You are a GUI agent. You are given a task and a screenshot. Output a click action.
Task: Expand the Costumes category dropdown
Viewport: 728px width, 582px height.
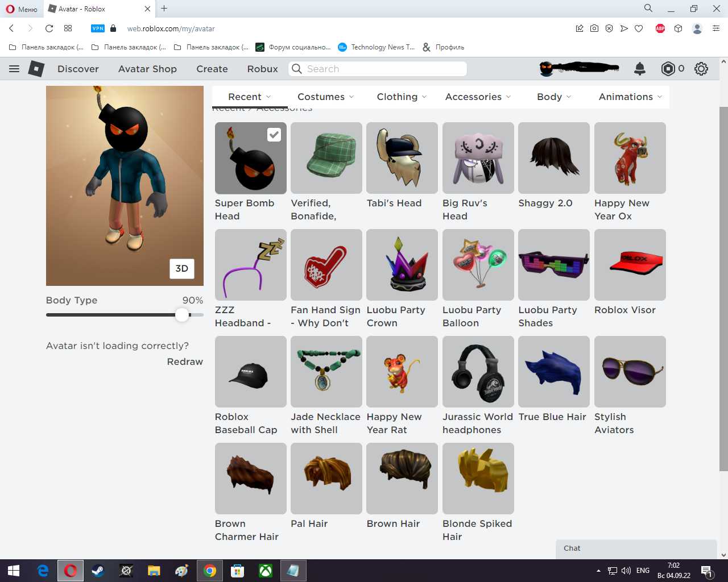click(326, 97)
